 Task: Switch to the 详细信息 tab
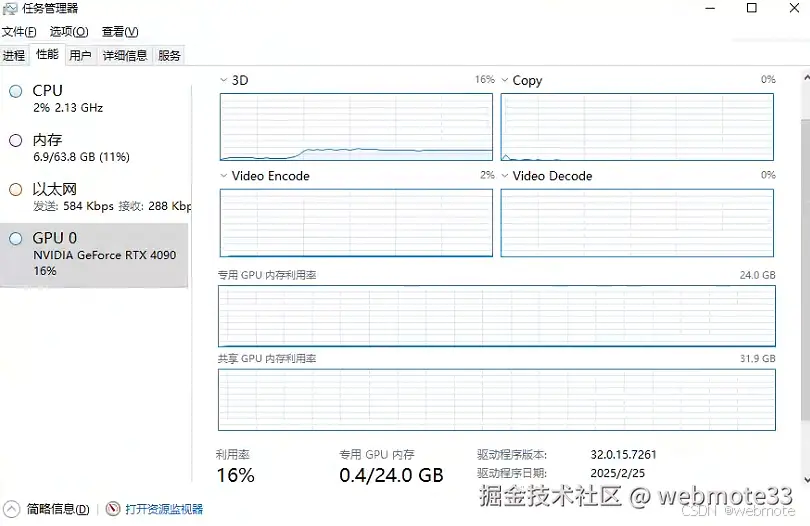tap(125, 56)
